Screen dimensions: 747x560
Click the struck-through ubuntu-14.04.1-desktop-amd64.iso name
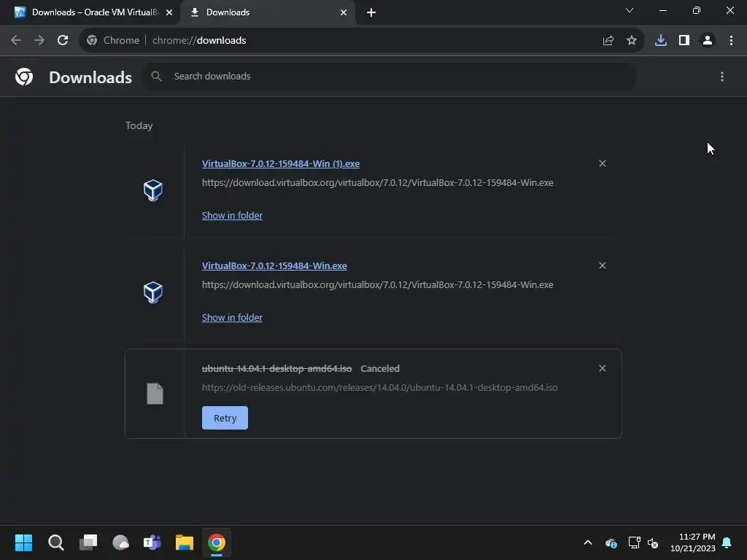[x=276, y=368]
